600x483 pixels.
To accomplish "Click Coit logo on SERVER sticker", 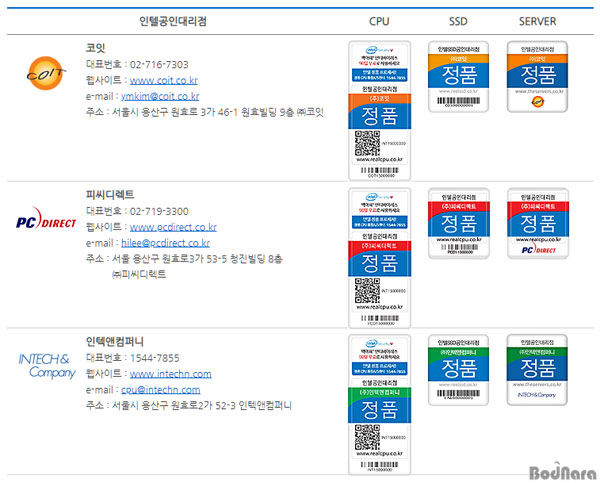I will click(x=538, y=102).
